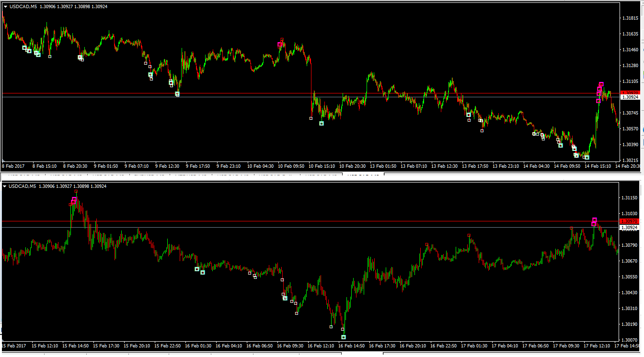Click the 1.31635 price axis label
The image size is (644, 357).
pyautogui.click(x=630, y=34)
